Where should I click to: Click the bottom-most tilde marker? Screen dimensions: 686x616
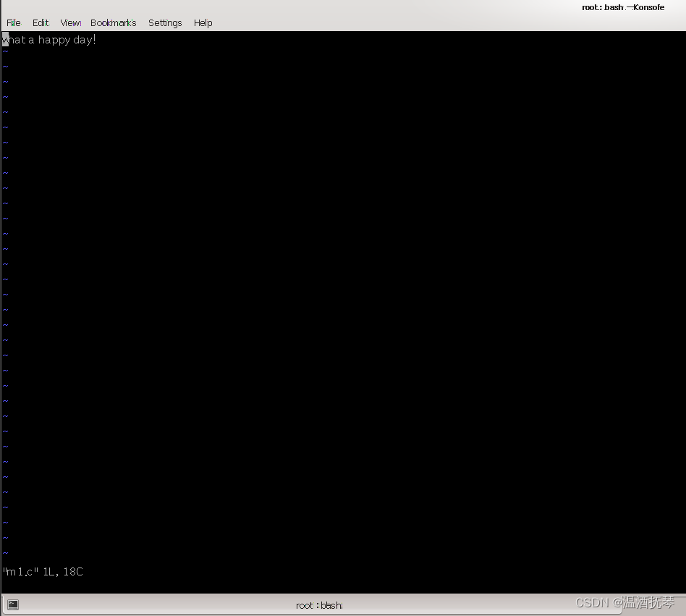coord(4,552)
